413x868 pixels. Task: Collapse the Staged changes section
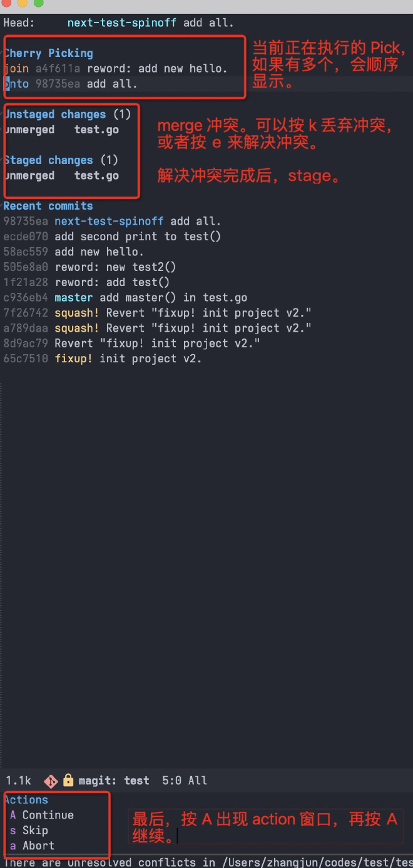pyautogui.click(x=49, y=160)
